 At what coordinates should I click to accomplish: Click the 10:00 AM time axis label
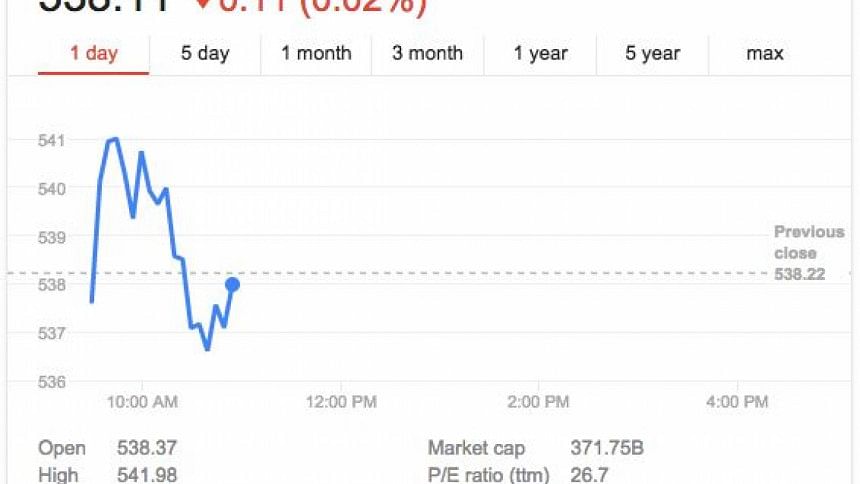coord(142,402)
